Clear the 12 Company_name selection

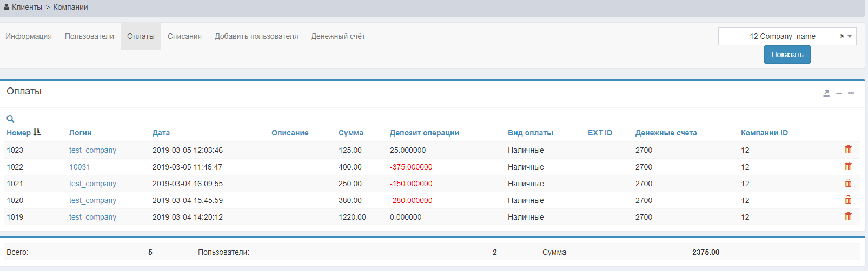[842, 36]
